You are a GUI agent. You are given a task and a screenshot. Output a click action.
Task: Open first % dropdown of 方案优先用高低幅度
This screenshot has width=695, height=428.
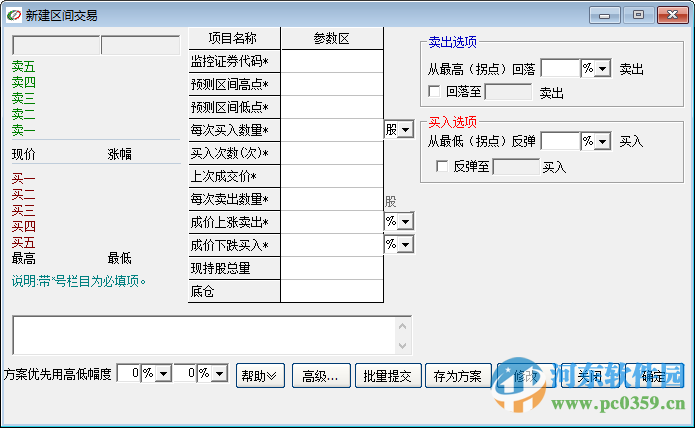click(x=164, y=374)
